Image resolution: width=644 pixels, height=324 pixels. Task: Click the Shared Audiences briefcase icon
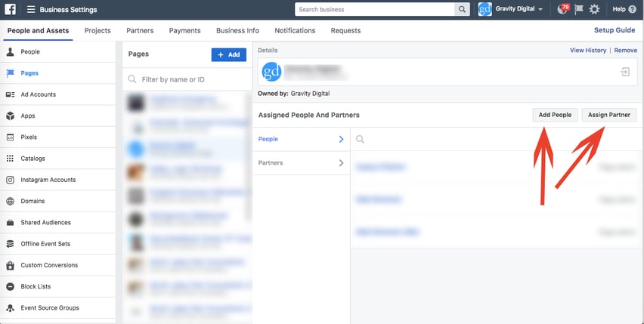point(11,223)
